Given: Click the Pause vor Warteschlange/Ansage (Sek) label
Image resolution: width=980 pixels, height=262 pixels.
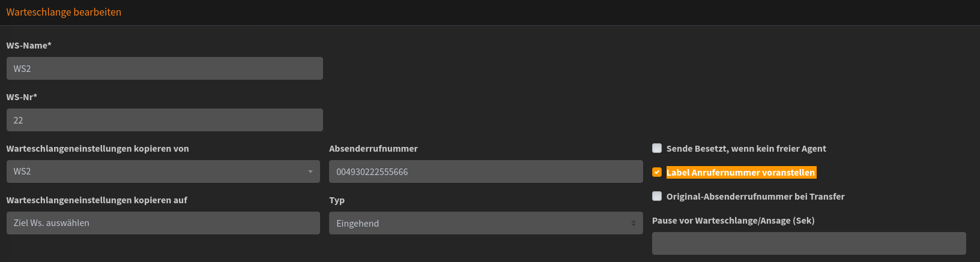Looking at the screenshot, I should (733, 221).
